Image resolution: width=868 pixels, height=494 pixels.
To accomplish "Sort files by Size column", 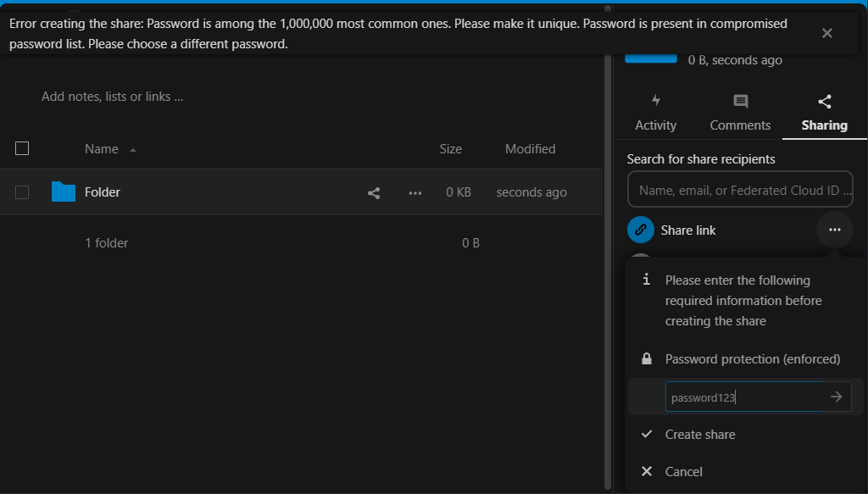I will pyautogui.click(x=451, y=149).
